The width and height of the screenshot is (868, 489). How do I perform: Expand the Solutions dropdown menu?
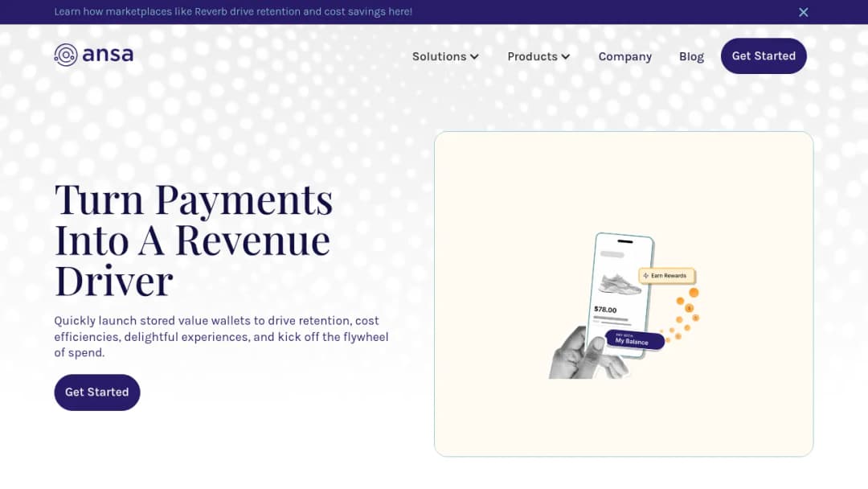tap(445, 56)
